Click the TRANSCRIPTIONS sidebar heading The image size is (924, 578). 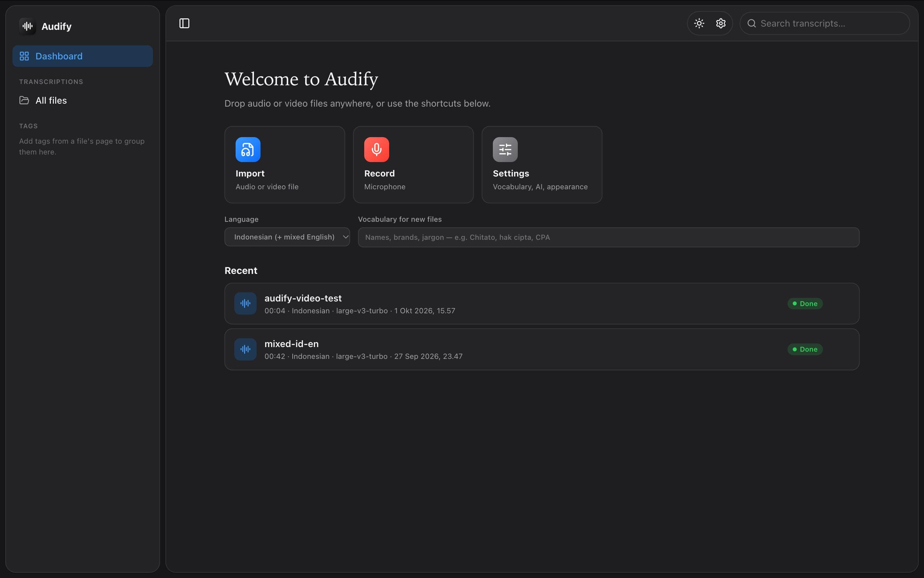51,82
